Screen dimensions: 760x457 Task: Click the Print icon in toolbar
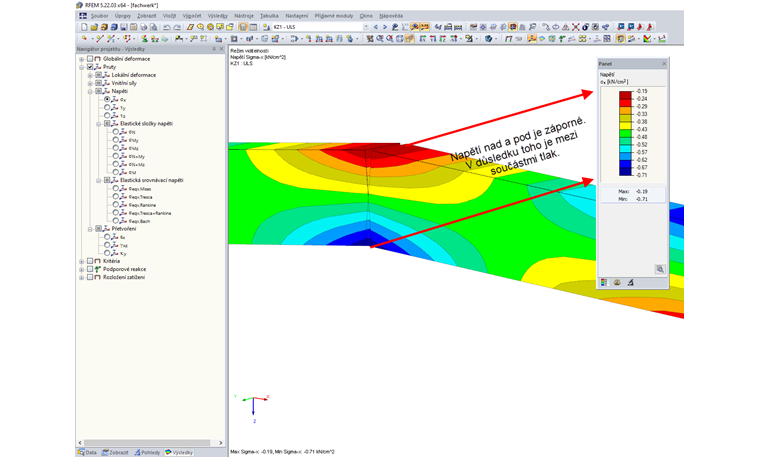click(143, 27)
